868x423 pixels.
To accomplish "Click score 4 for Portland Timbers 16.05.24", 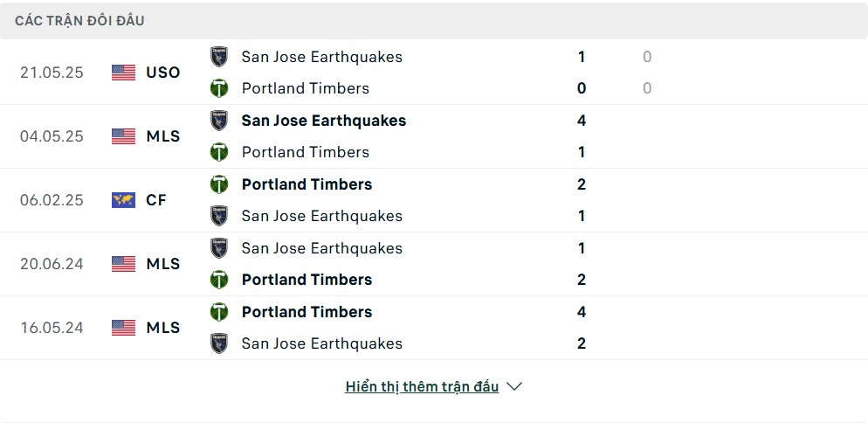I will point(582,311).
